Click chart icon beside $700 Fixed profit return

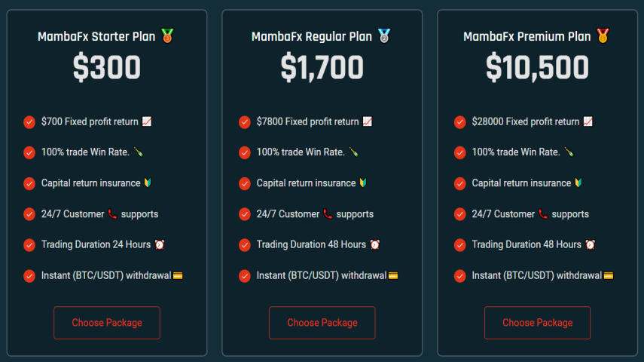[x=147, y=121]
